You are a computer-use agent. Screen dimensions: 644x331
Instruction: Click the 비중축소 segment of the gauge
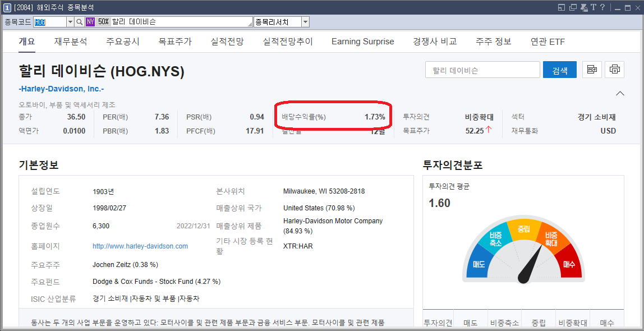coord(496,238)
